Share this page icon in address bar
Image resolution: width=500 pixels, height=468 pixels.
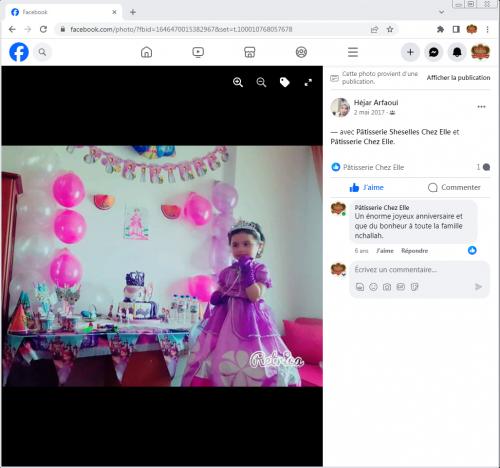pyautogui.click(x=374, y=29)
